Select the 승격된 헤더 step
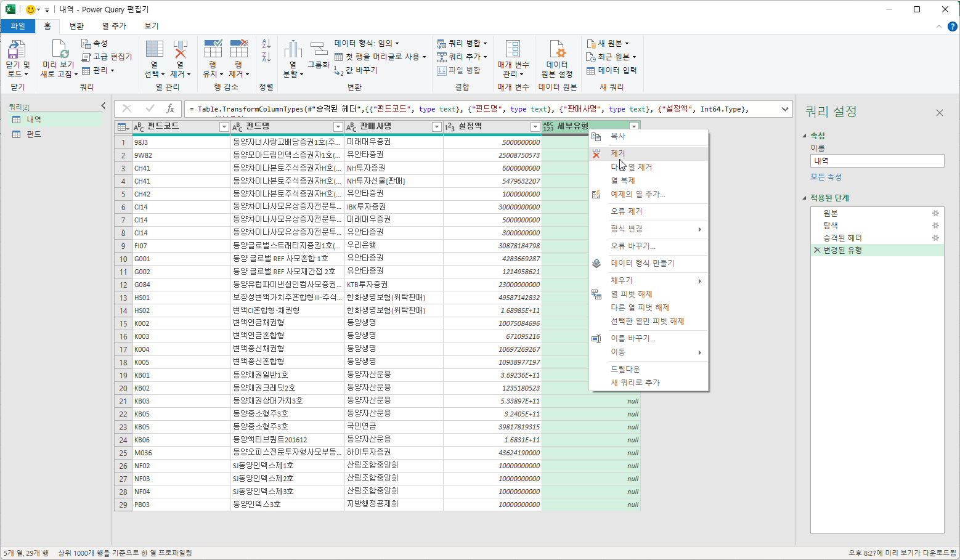 (x=877, y=238)
